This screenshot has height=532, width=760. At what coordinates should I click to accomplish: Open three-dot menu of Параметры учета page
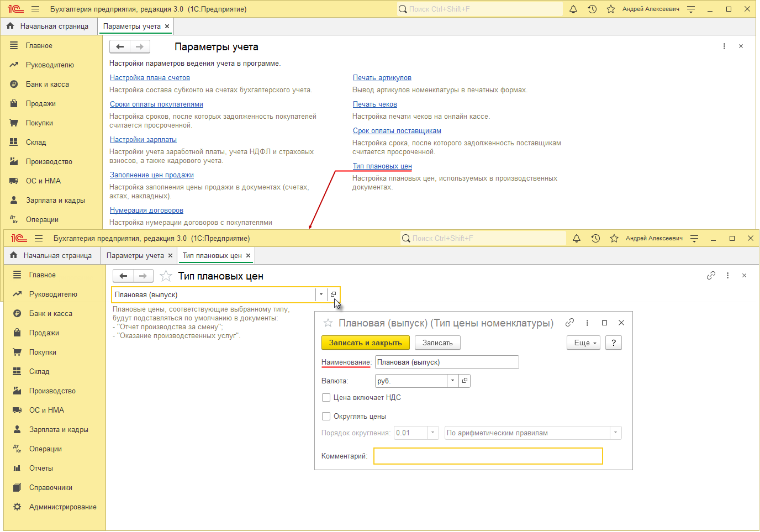pyautogui.click(x=724, y=46)
